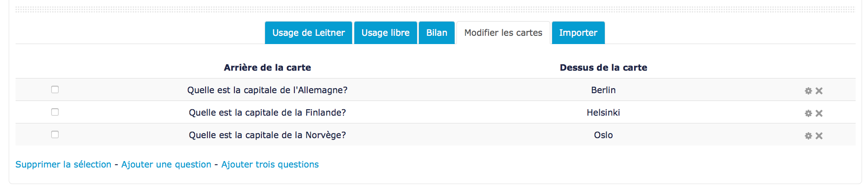Click Ajouter une question link
868x190 pixels.
pyautogui.click(x=166, y=164)
